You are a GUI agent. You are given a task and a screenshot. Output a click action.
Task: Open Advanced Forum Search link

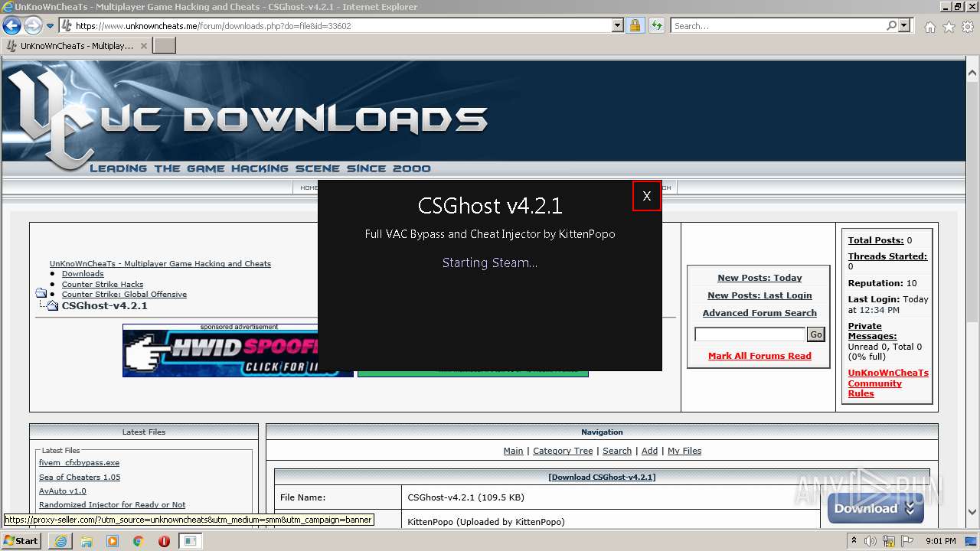(759, 313)
